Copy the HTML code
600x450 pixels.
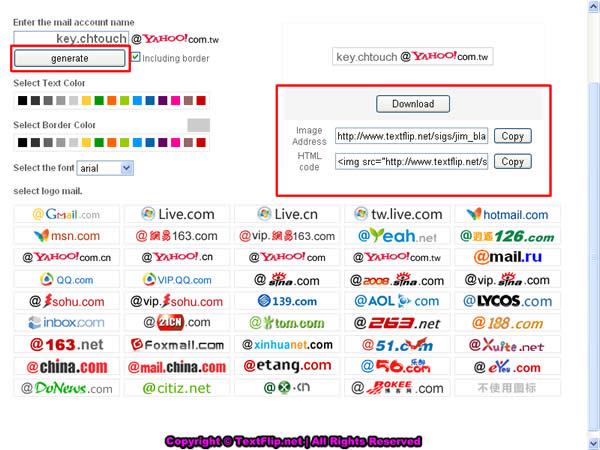coord(512,162)
